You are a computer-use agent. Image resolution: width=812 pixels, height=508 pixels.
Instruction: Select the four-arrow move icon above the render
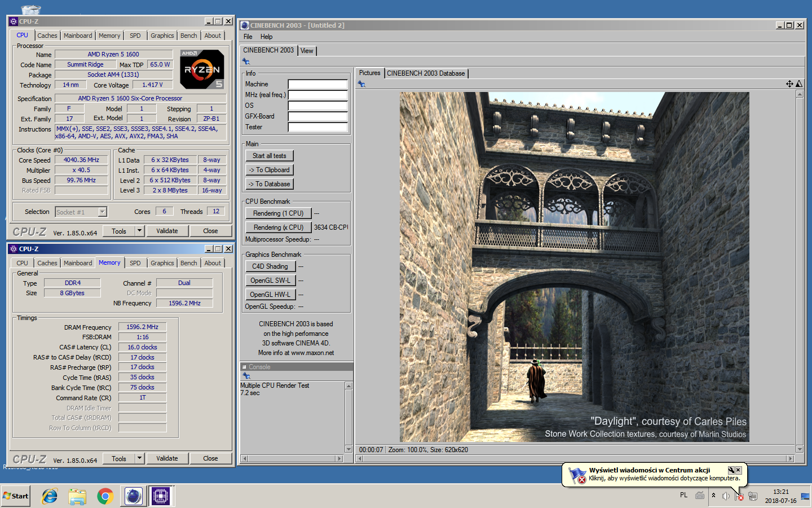789,84
